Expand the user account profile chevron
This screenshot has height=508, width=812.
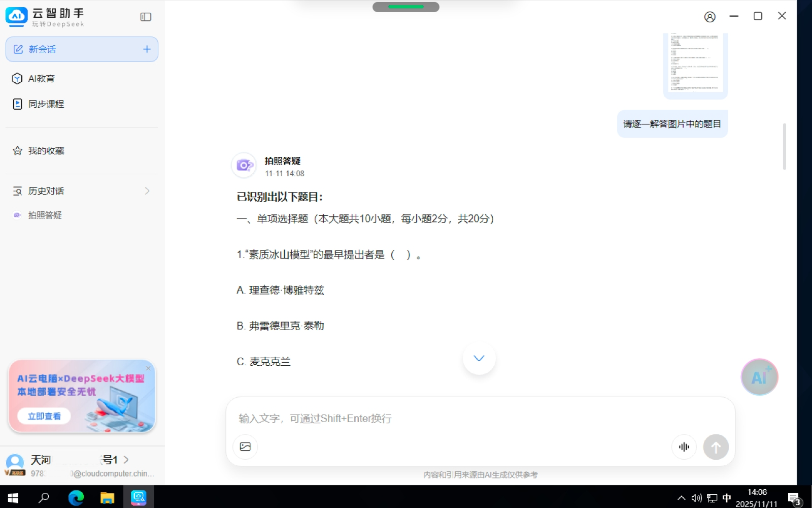pyautogui.click(x=126, y=460)
